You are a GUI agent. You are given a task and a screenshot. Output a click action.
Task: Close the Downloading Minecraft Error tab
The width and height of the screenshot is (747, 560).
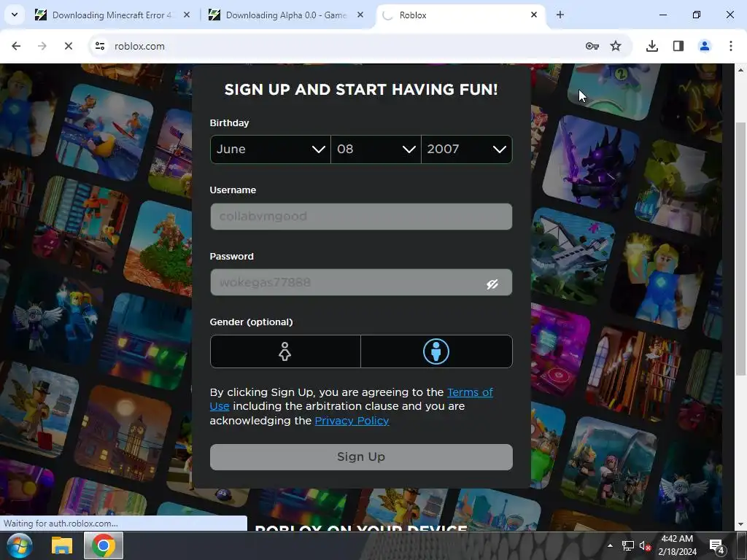pyautogui.click(x=187, y=15)
